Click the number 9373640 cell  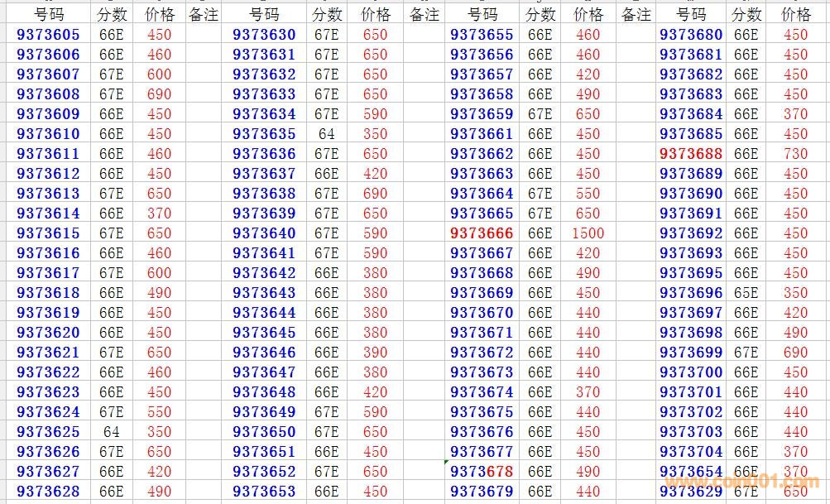264,233
